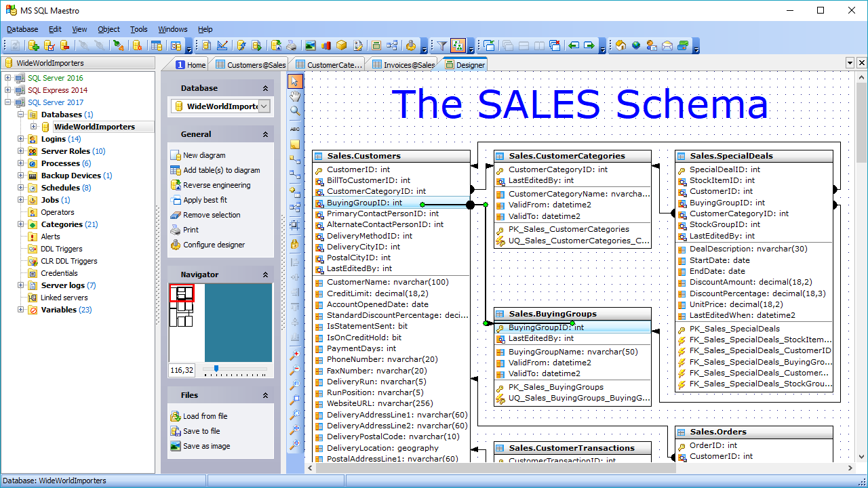Select the hand pan tool in designer toolbar
Image resolution: width=868 pixels, height=488 pixels.
point(295,96)
